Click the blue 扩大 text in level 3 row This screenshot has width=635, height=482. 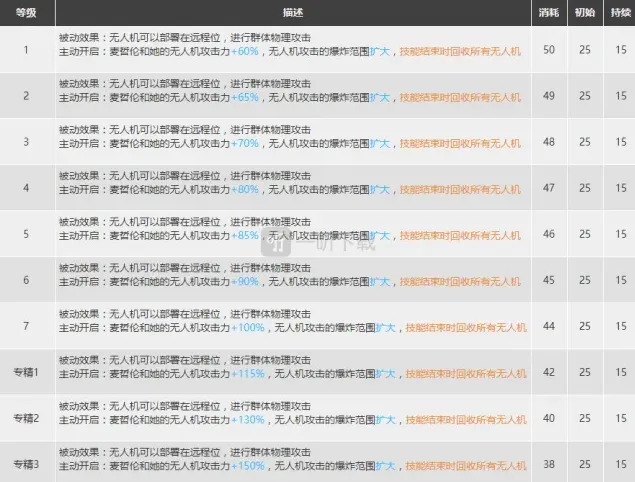(379, 143)
